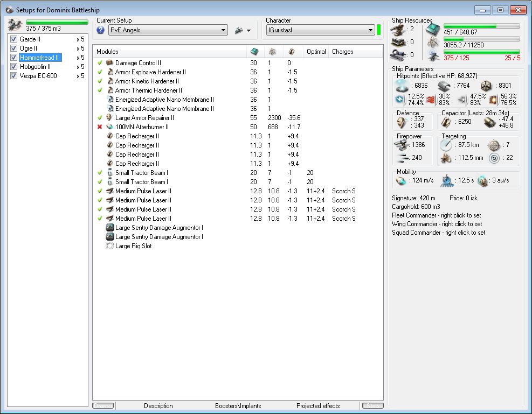Click the CPU usage progress bar

(482, 26)
